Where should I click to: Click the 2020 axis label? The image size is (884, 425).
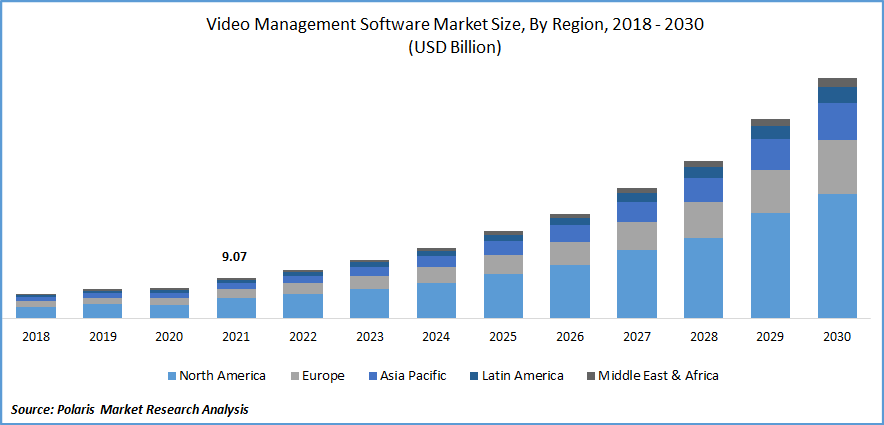(x=169, y=337)
